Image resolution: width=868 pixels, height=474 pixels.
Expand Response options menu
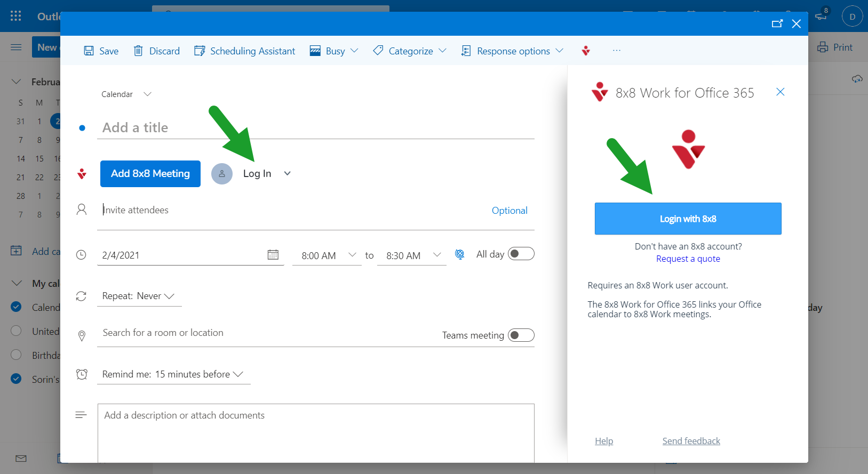pyautogui.click(x=512, y=51)
